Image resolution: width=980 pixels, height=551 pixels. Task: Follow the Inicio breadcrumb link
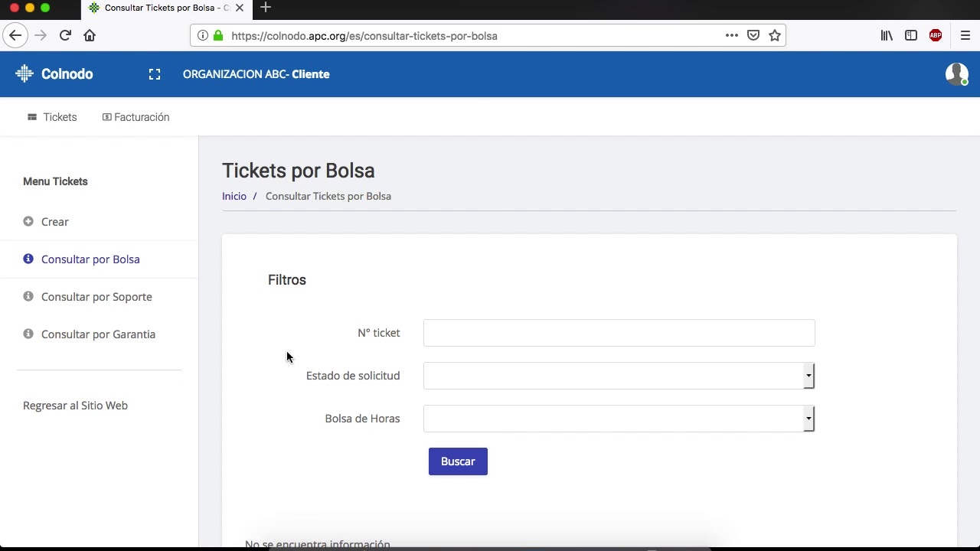pyautogui.click(x=234, y=196)
